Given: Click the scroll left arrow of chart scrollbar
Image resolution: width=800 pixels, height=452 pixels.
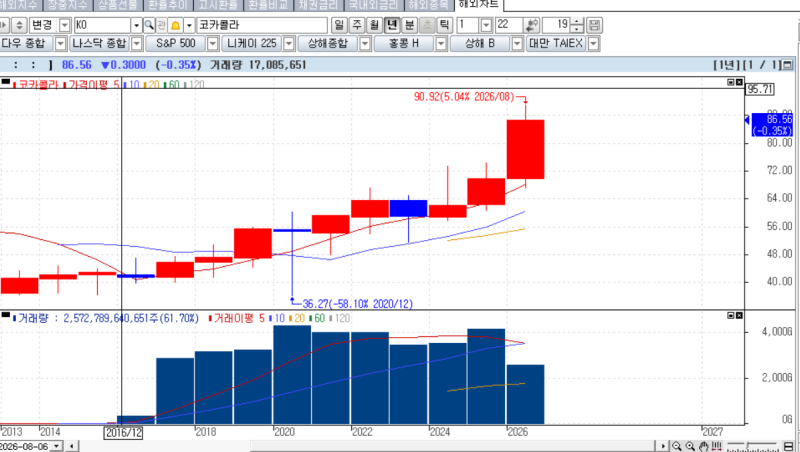Looking at the screenshot, I should point(72,446).
